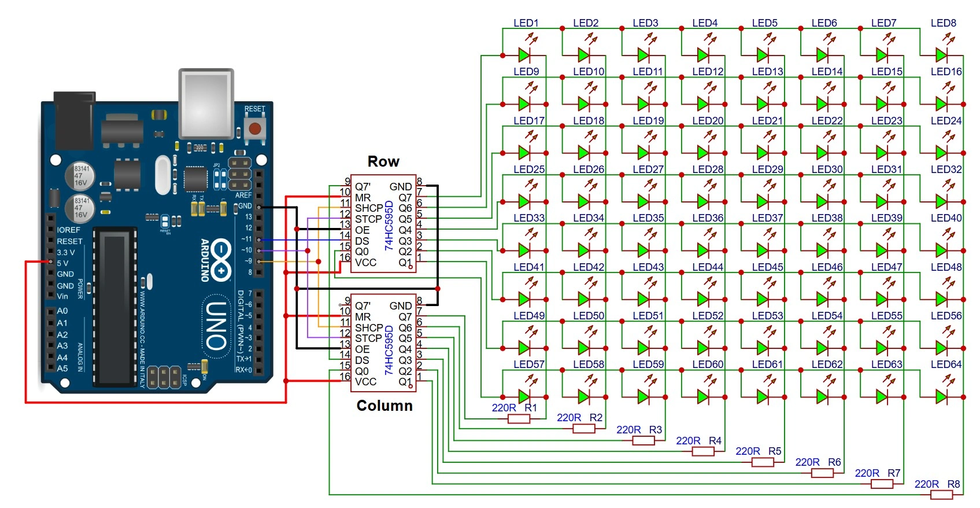Click the LED37 diode symbol
This screenshot has height=508, width=980.
(x=763, y=251)
